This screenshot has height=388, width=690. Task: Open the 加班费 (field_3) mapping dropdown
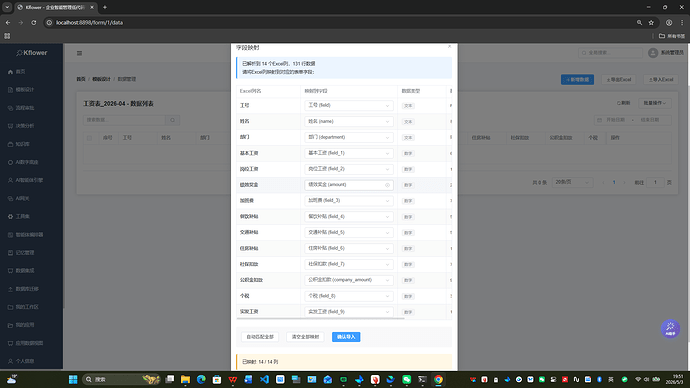[349, 201]
